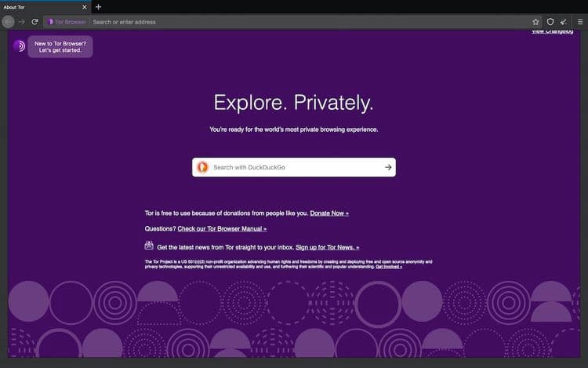Click the DuckDuckGo logo in search box
This screenshot has height=368, width=588.
pyautogui.click(x=202, y=167)
